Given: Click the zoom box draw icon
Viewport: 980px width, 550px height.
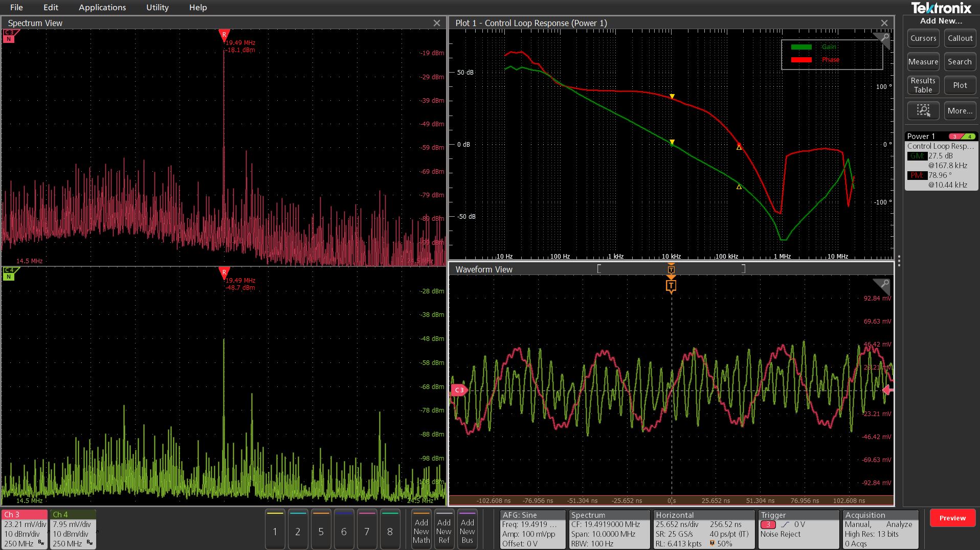Looking at the screenshot, I should [x=923, y=110].
